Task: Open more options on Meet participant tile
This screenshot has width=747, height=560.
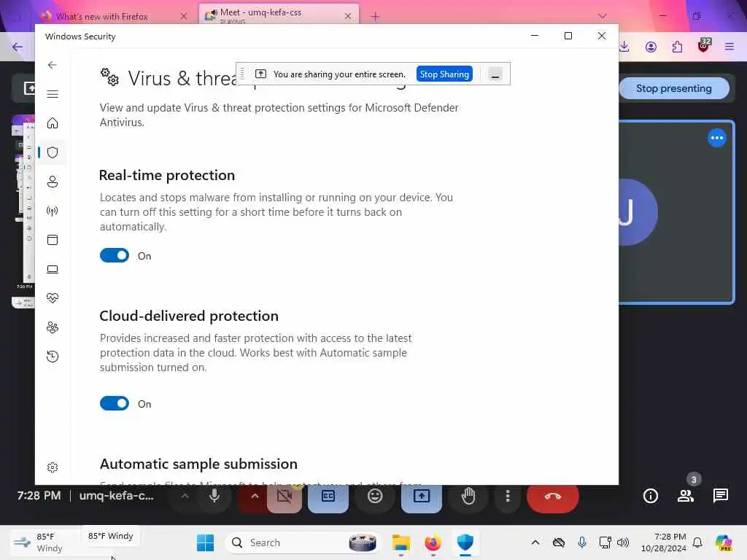Action: coord(716,138)
